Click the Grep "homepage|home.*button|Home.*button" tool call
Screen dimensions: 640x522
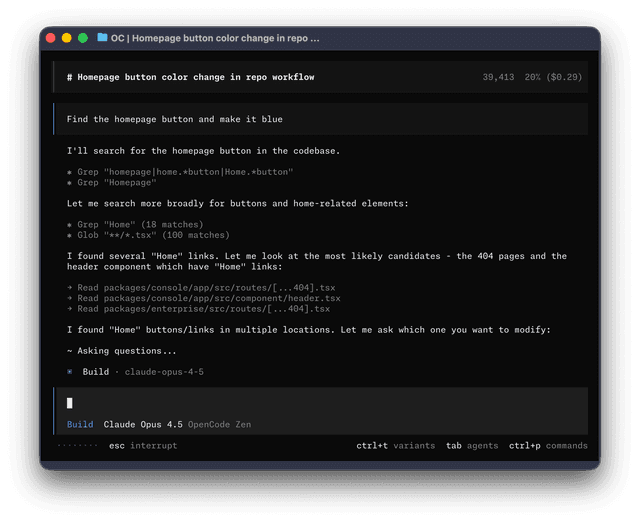click(x=180, y=172)
